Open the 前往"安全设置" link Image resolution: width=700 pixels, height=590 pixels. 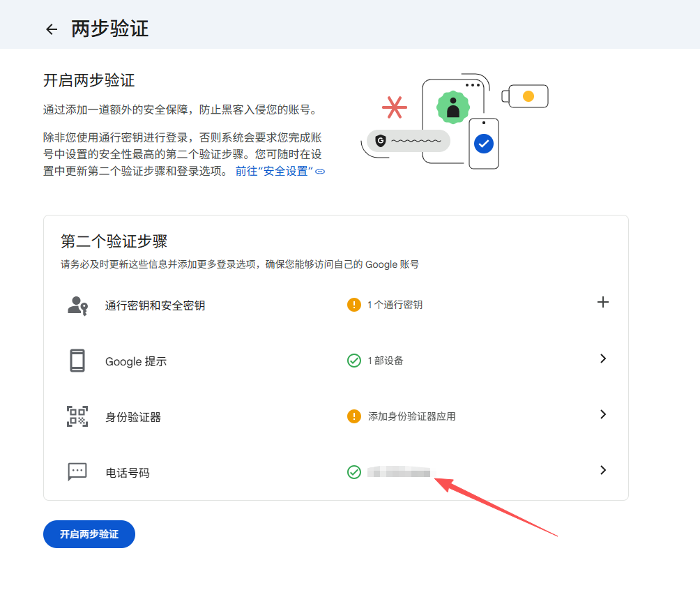[x=280, y=171]
